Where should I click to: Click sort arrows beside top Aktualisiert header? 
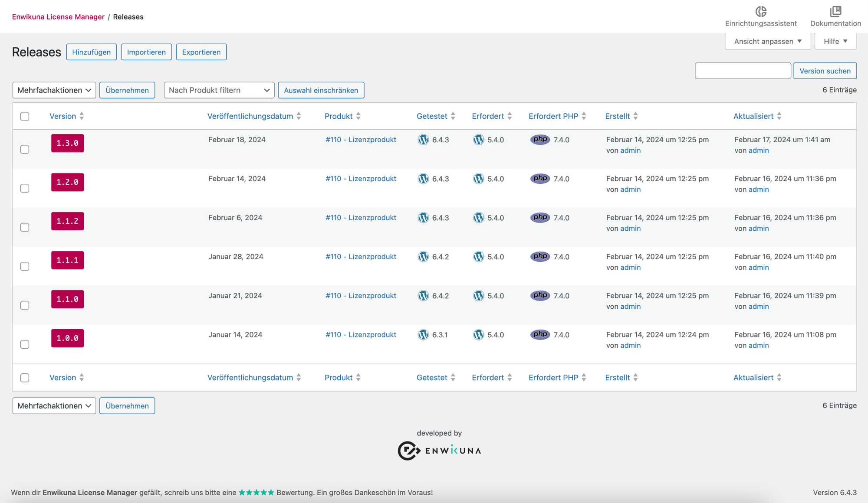(x=779, y=116)
